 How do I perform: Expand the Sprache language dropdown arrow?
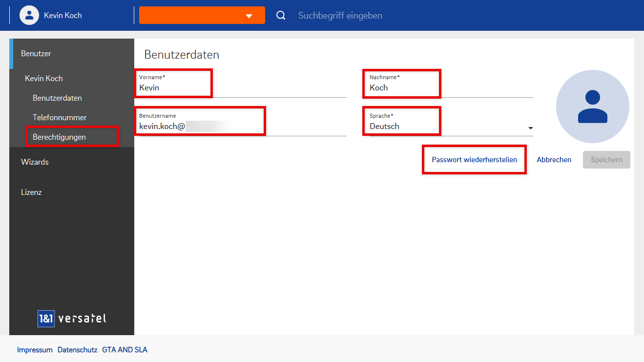(x=530, y=128)
